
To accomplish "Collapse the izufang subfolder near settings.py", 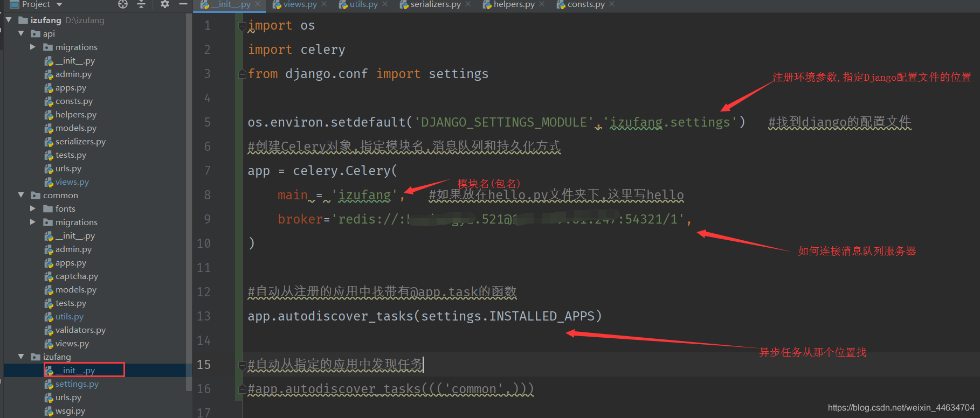I will tap(21, 357).
